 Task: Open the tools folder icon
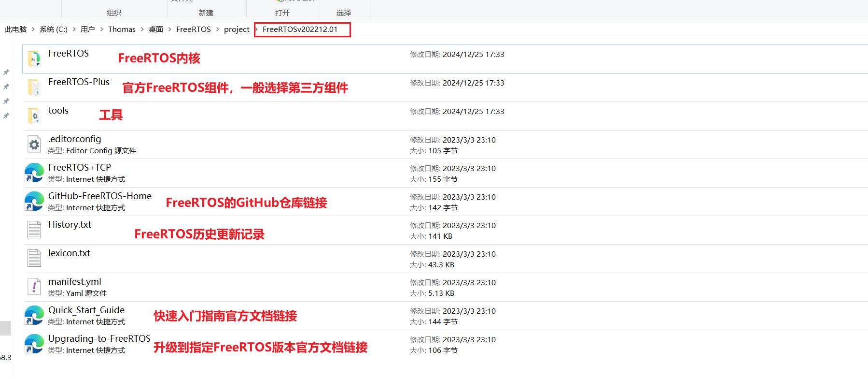pyautogui.click(x=34, y=116)
